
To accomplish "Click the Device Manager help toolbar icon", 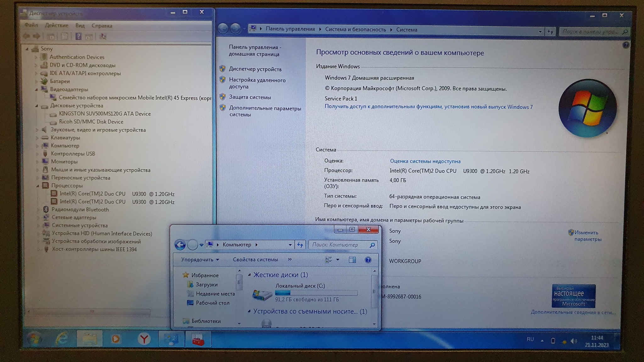I will tap(78, 36).
